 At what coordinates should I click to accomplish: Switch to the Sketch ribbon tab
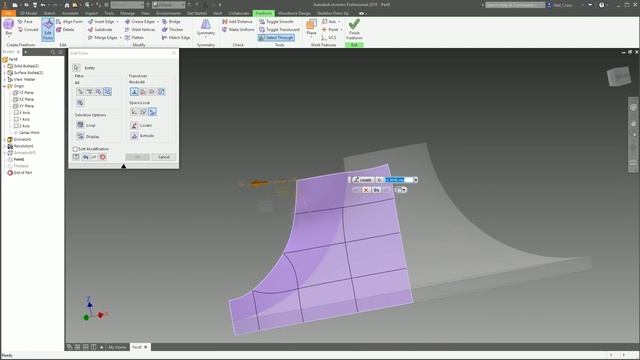point(49,13)
